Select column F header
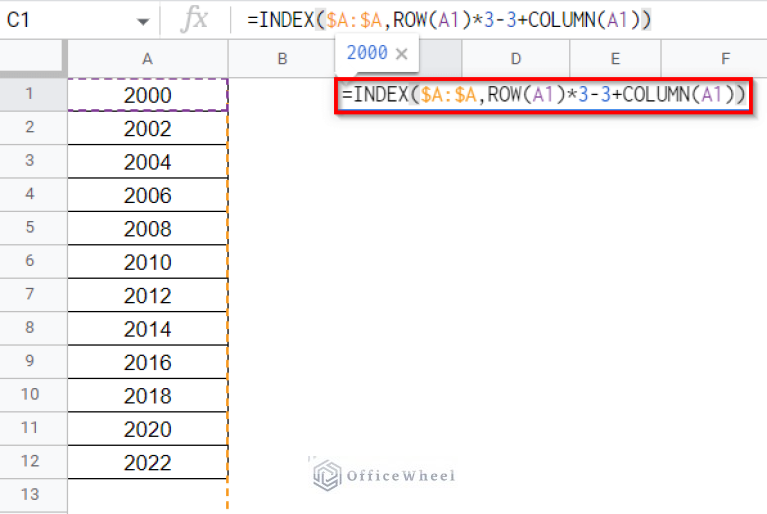The image size is (767, 514). [725, 59]
